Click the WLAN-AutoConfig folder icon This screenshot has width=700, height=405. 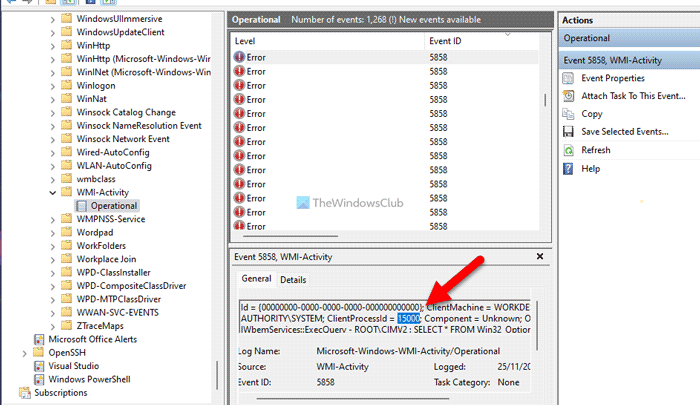pyautogui.click(x=67, y=165)
